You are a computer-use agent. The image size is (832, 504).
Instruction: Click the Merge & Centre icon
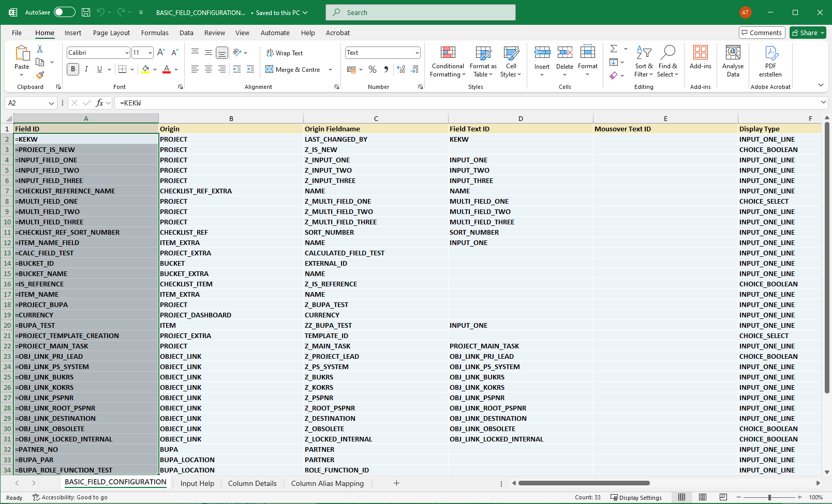coord(270,69)
